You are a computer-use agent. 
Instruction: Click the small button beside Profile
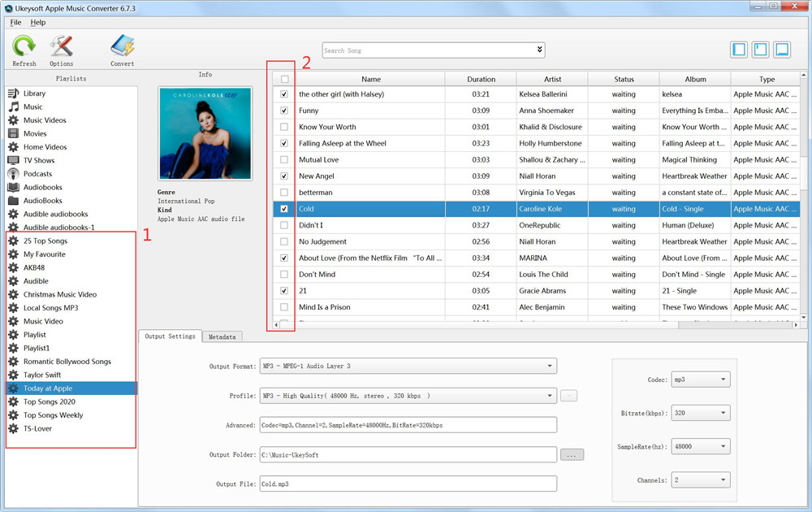click(x=568, y=396)
